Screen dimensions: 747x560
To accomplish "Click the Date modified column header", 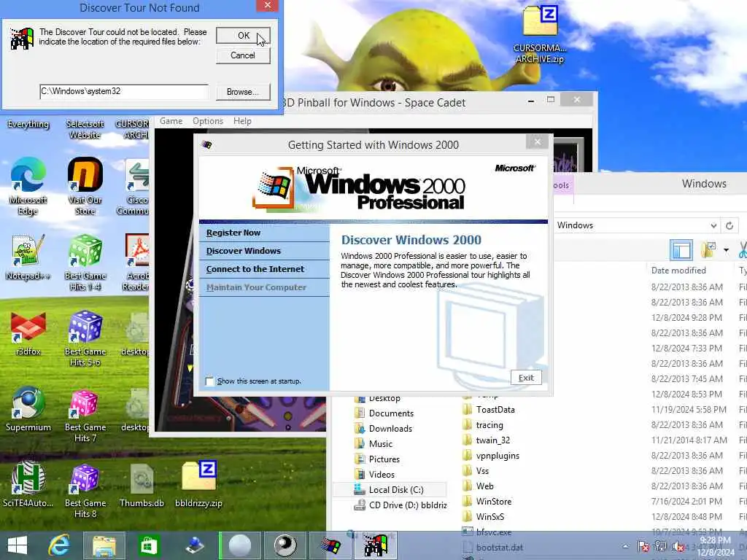I will click(x=678, y=271).
